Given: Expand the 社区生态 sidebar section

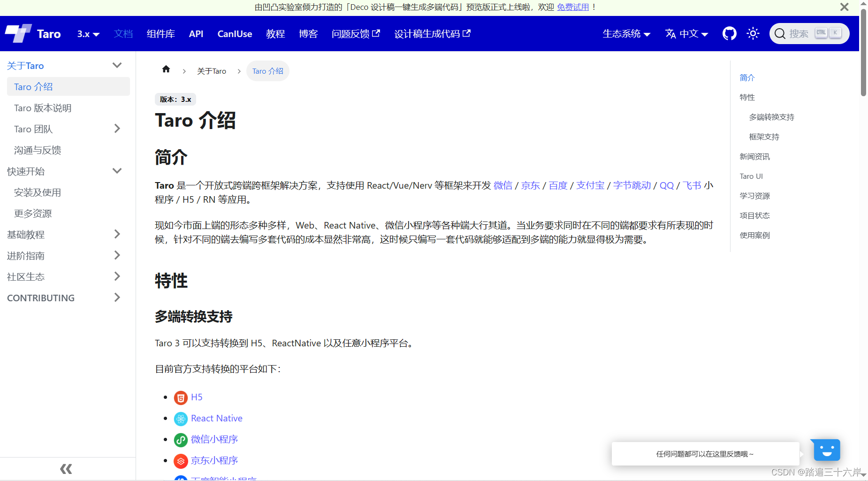Looking at the screenshot, I should tap(117, 276).
